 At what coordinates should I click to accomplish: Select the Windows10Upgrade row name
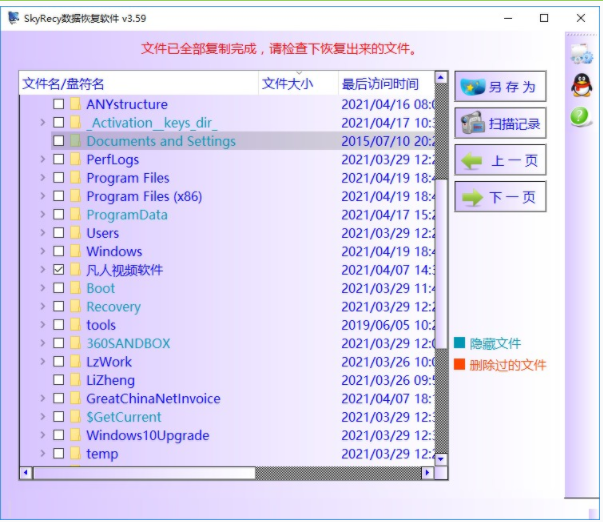coord(148,435)
